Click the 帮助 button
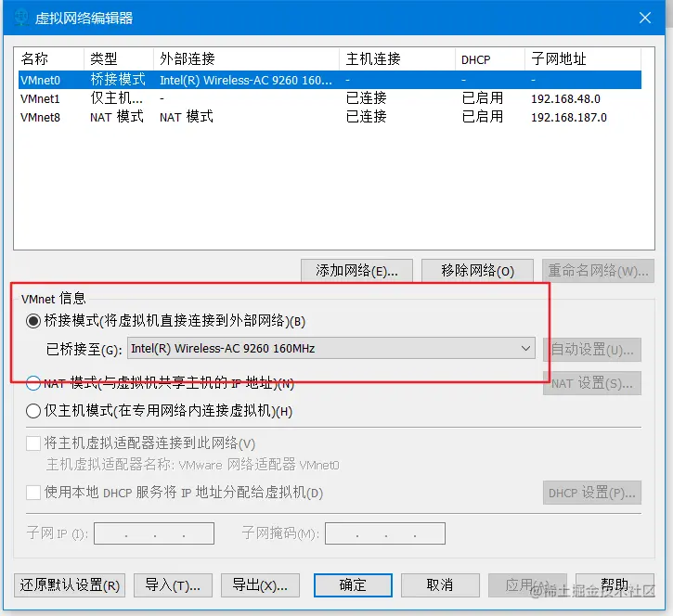673x616 pixels. tap(615, 585)
